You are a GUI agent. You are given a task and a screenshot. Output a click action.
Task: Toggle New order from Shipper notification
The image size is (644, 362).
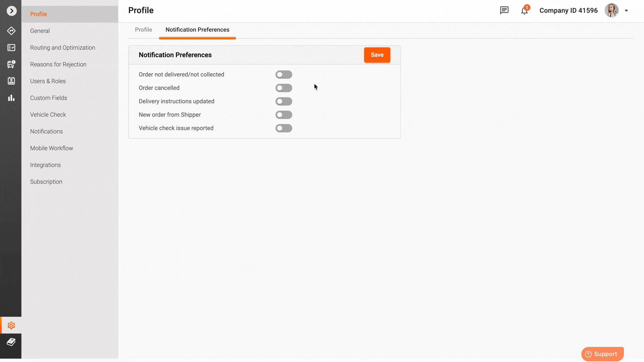284,115
